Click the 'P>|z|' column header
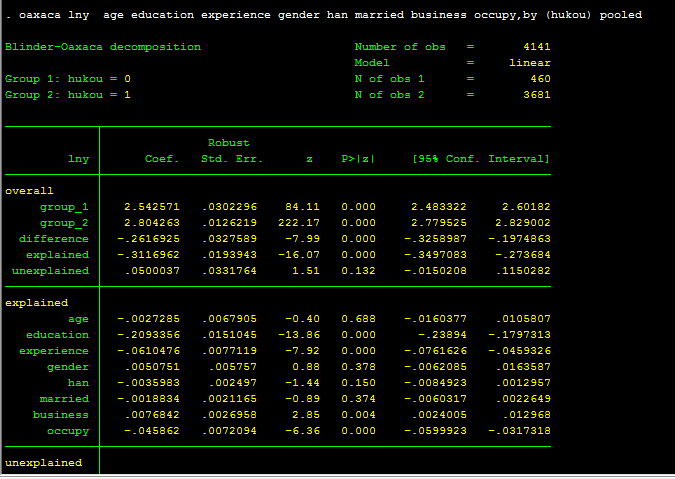 358,159
